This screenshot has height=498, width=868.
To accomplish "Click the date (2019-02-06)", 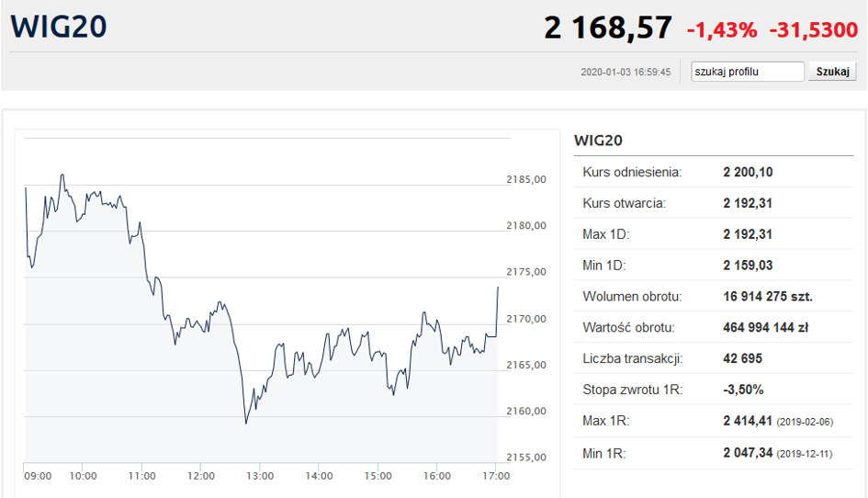I will (805, 422).
